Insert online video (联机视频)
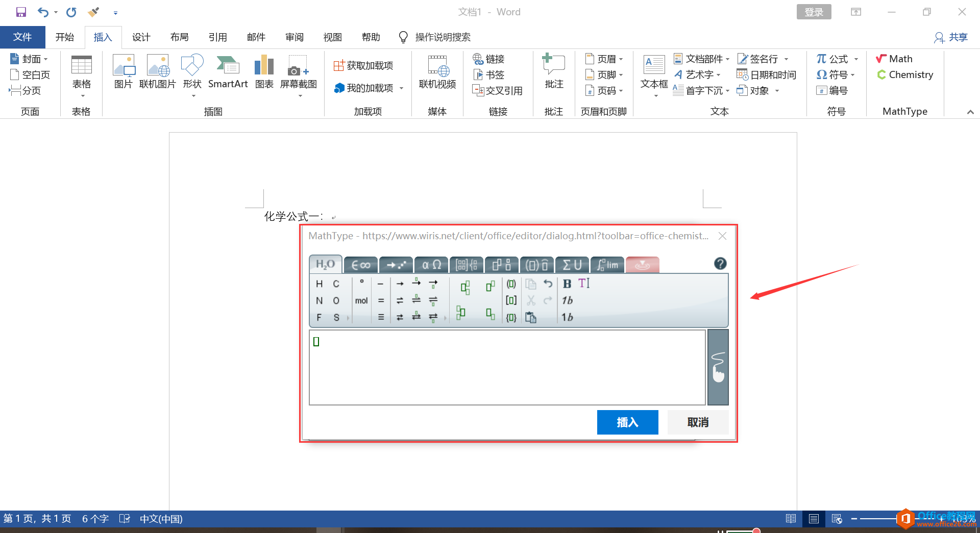This screenshot has height=533, width=980. [437, 71]
